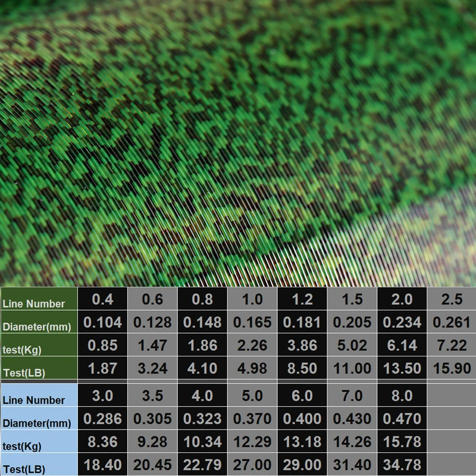Select the green 'test(Kg)' row label
The height and width of the screenshot is (476, 476).
(x=39, y=345)
